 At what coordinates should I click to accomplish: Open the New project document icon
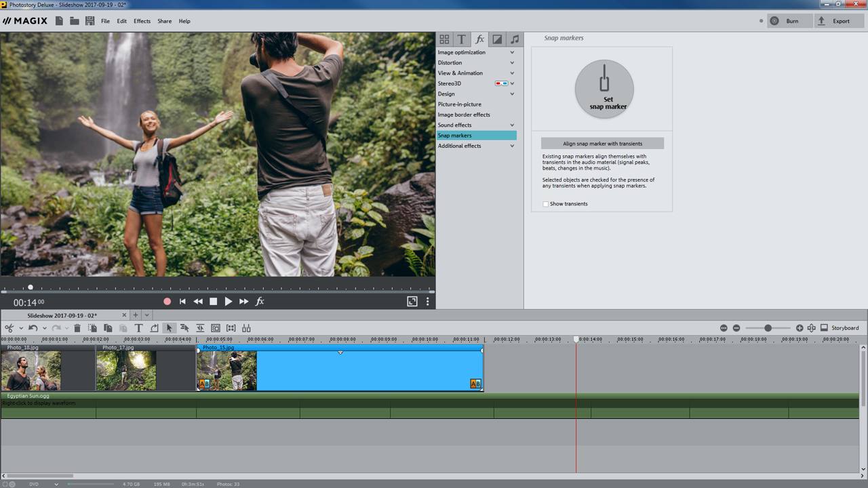point(59,21)
